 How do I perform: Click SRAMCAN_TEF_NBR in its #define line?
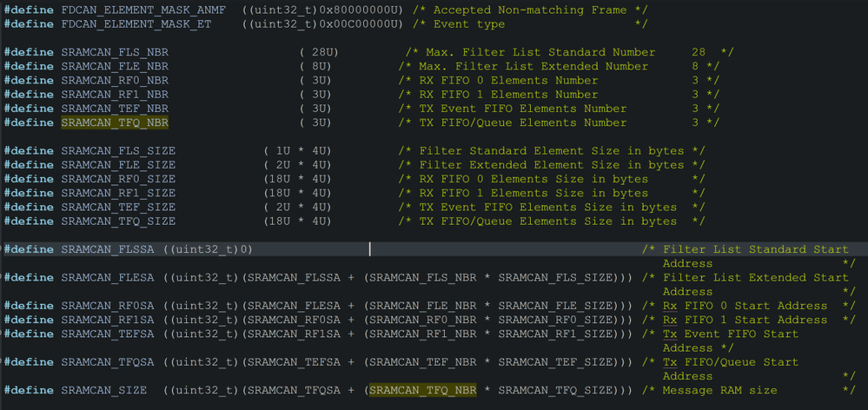(115, 109)
